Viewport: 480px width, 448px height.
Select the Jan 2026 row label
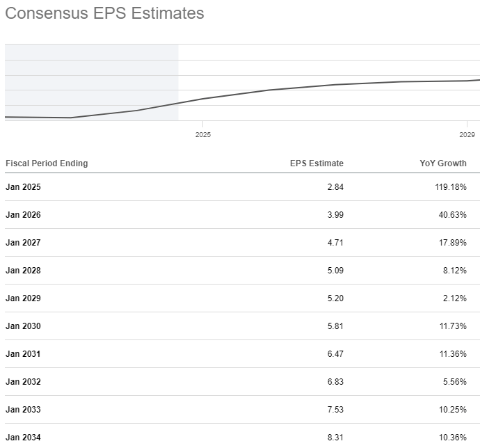tap(23, 215)
